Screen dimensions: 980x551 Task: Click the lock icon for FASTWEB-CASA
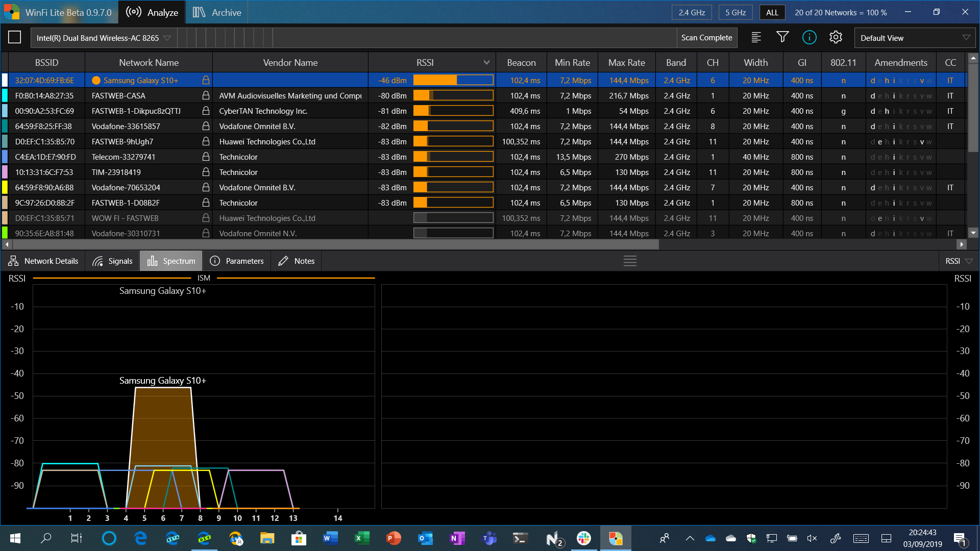pyautogui.click(x=206, y=95)
